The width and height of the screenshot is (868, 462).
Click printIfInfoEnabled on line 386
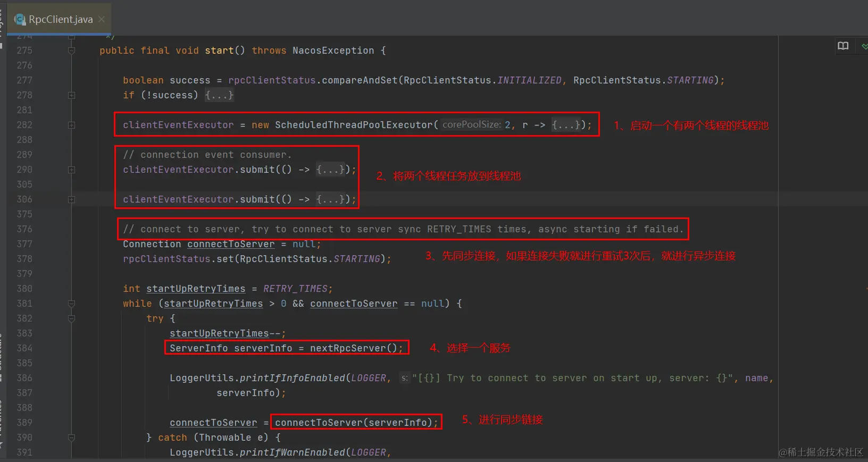point(293,378)
